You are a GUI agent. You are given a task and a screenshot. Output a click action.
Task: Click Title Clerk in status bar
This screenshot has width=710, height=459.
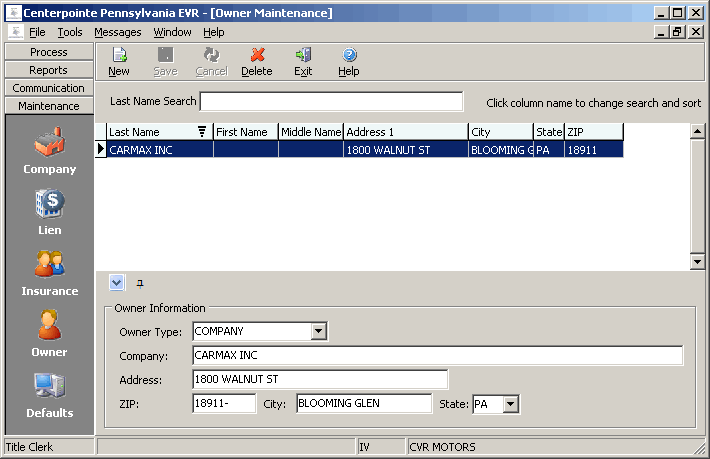click(x=29, y=447)
